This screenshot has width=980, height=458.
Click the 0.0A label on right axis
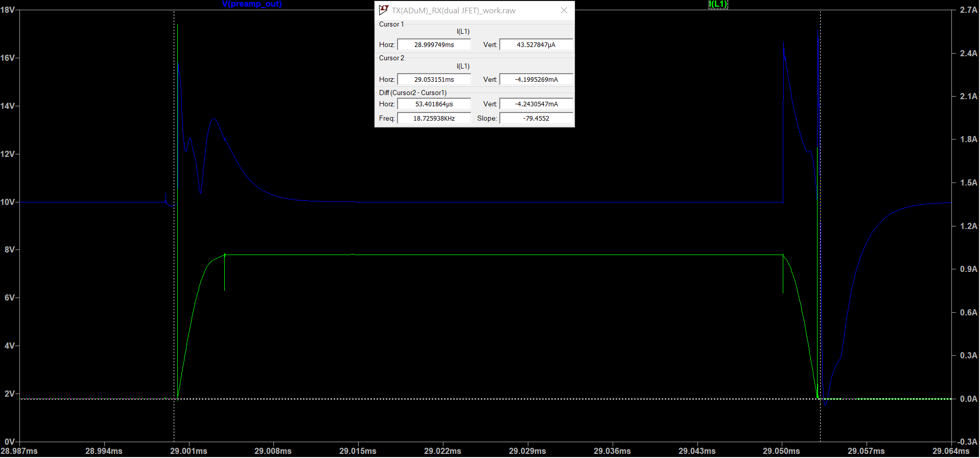969,399
